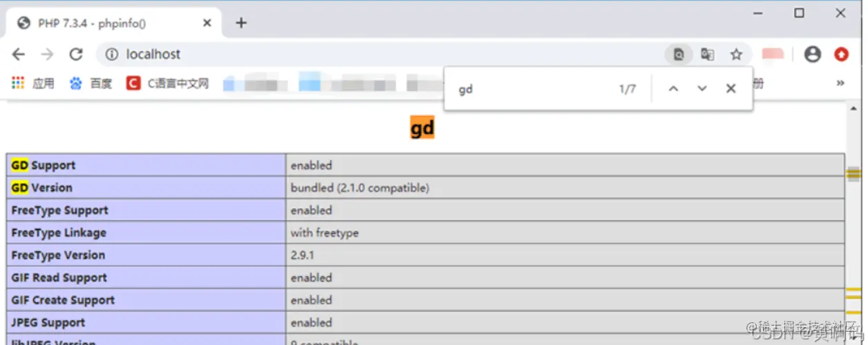Click the FreeType Version cell
Screen dimensions: 868x345
pyautogui.click(x=146, y=255)
